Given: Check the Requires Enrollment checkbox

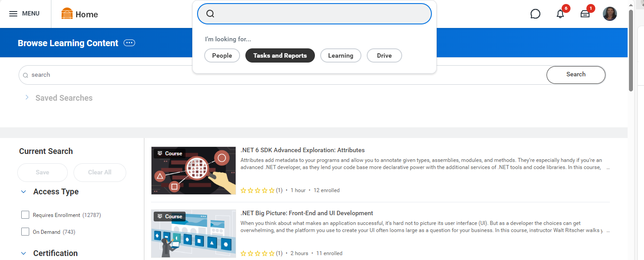Looking at the screenshot, I should (x=25, y=215).
